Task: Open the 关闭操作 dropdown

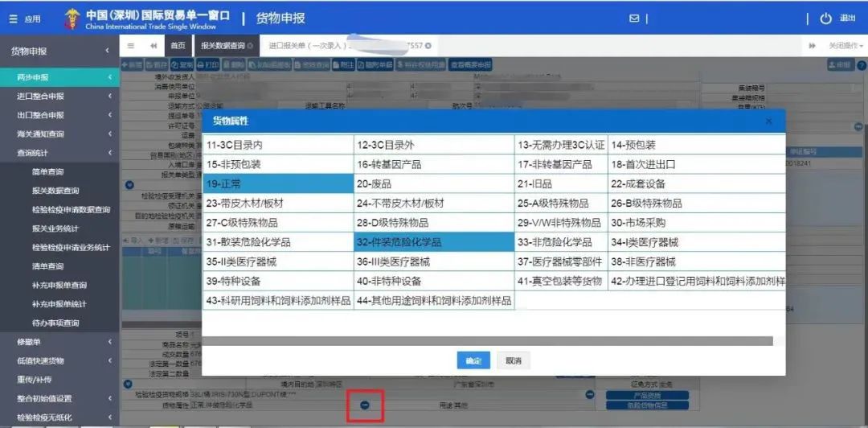Action: (x=845, y=46)
